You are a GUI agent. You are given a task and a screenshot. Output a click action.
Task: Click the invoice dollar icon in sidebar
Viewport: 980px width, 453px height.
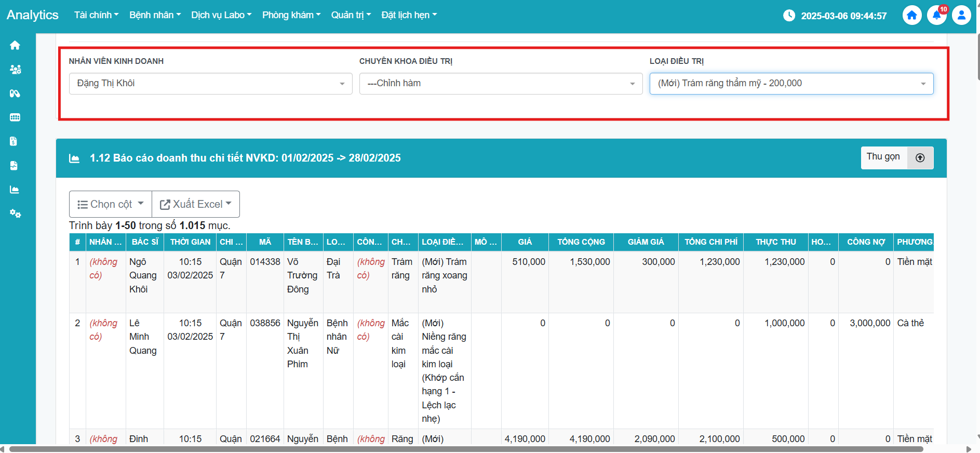coord(14,141)
